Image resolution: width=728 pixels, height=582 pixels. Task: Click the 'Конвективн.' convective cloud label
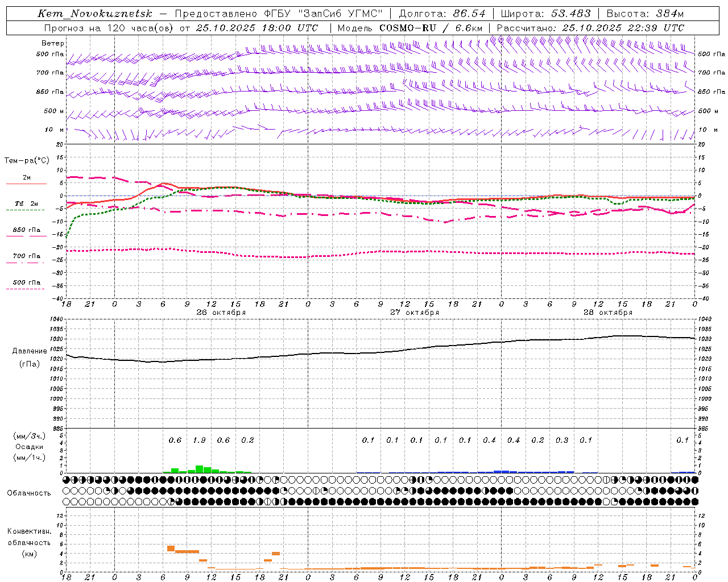tap(30, 531)
